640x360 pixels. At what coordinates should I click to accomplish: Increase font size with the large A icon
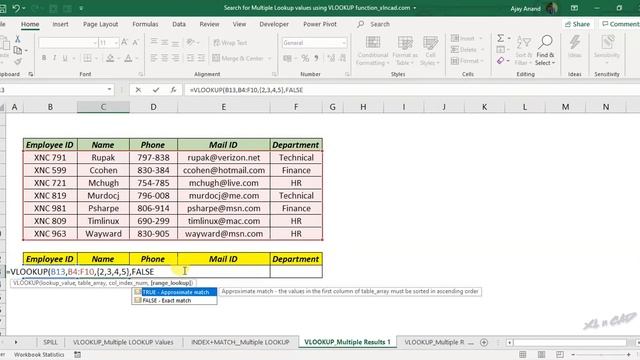pos(124,42)
